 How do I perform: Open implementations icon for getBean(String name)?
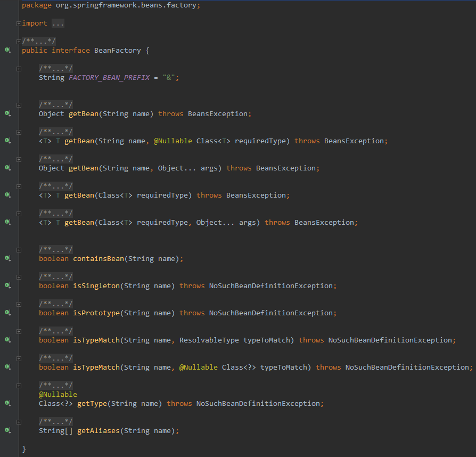pyautogui.click(x=7, y=114)
